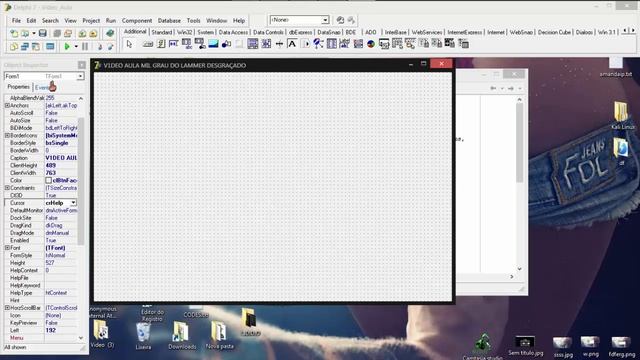The width and height of the screenshot is (640, 360).
Task: Switch to the Data Access palette tab
Action: (233, 32)
